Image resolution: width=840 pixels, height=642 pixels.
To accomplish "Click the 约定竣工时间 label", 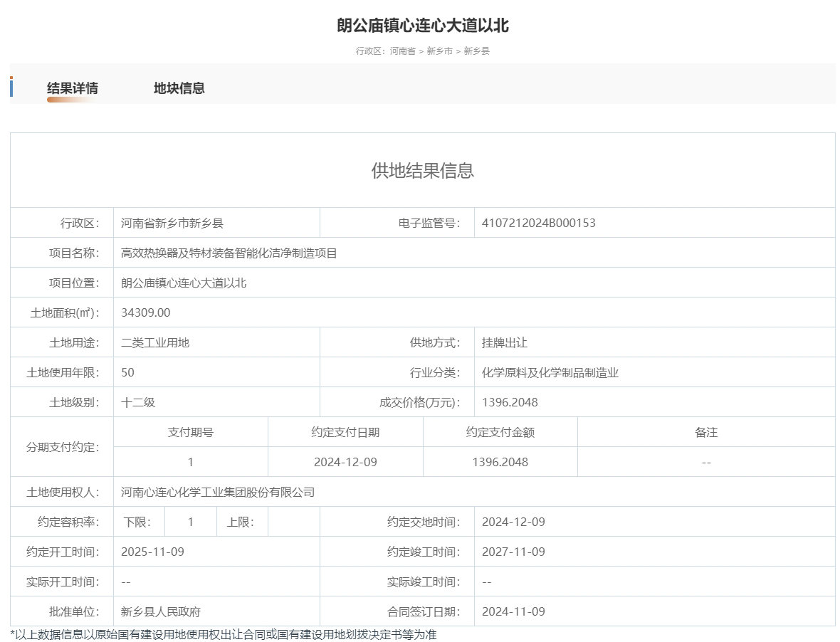I will [424, 552].
